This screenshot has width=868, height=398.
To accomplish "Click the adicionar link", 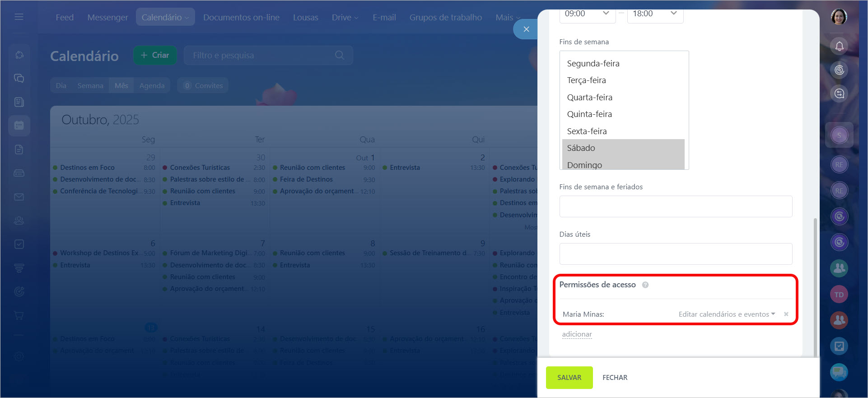I will tap(577, 334).
